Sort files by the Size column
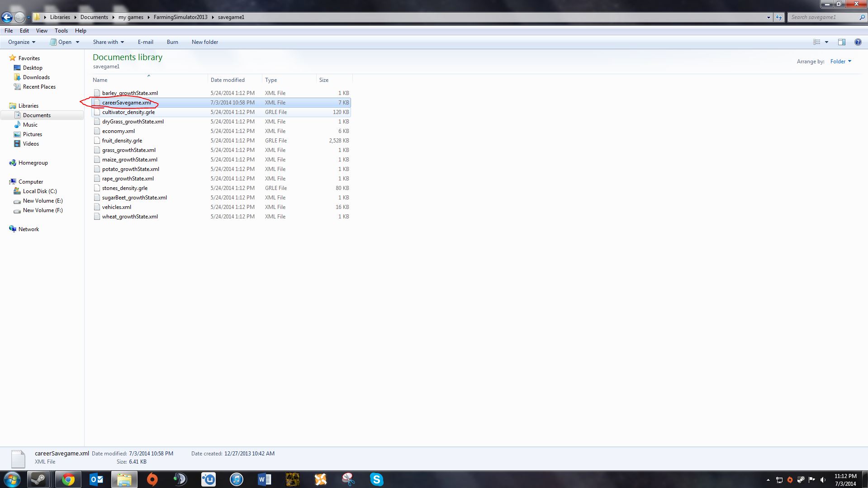This screenshot has height=488, width=868. pyautogui.click(x=334, y=80)
